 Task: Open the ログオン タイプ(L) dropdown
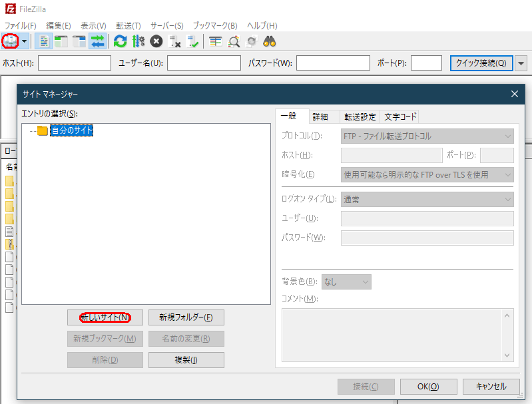pyautogui.click(x=427, y=200)
